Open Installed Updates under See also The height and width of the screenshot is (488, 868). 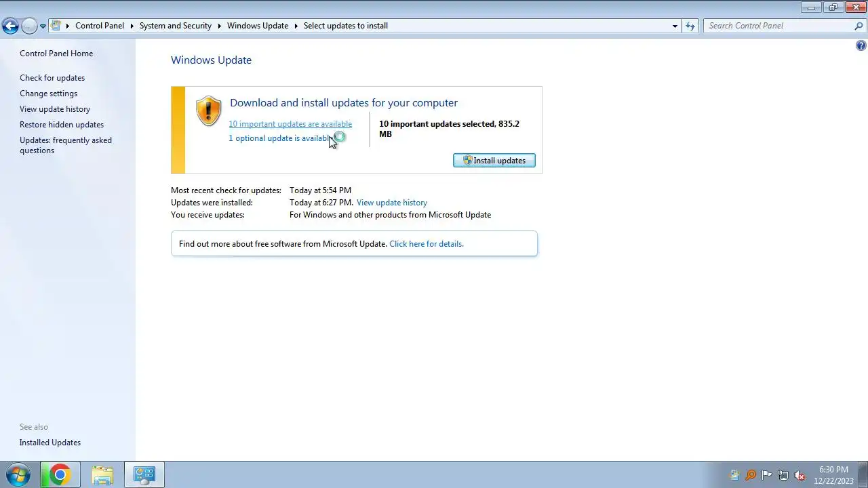pos(50,443)
